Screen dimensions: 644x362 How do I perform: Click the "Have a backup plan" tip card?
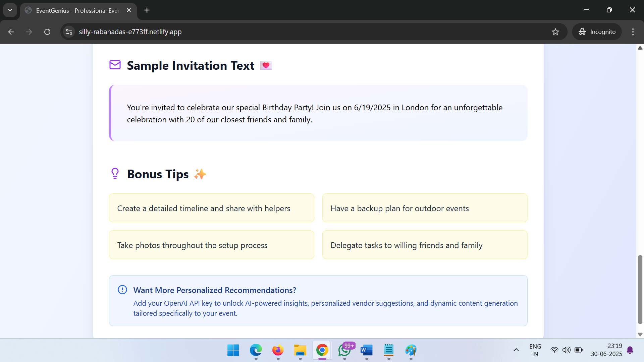click(x=425, y=208)
